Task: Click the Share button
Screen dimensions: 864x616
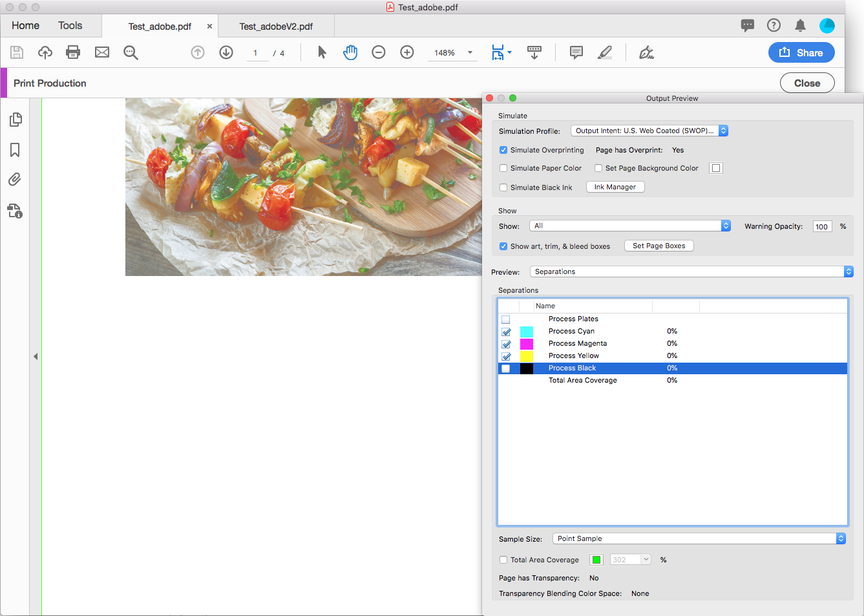Action: click(x=801, y=52)
